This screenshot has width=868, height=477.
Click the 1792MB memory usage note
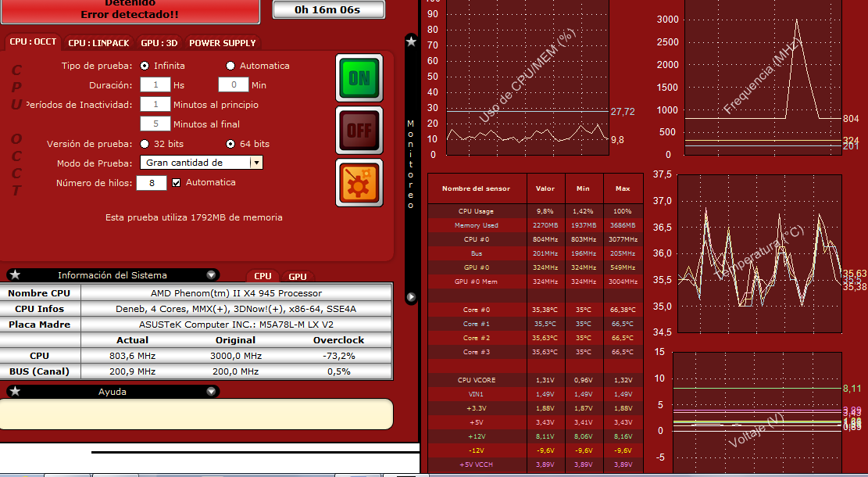(x=194, y=217)
